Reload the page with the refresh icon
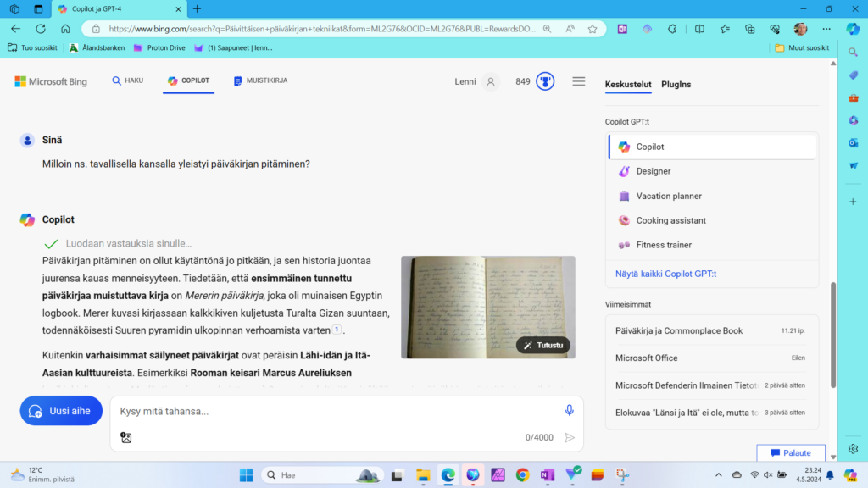 point(41,29)
